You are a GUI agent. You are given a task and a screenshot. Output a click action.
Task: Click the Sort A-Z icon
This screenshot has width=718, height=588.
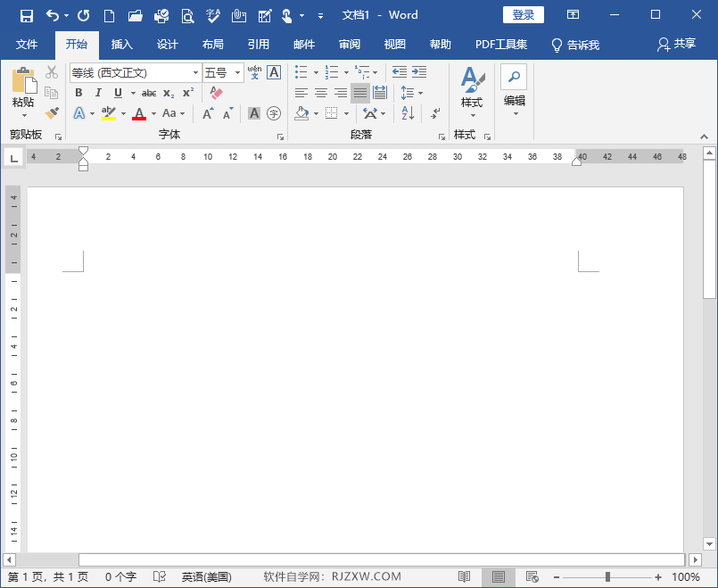[408, 113]
